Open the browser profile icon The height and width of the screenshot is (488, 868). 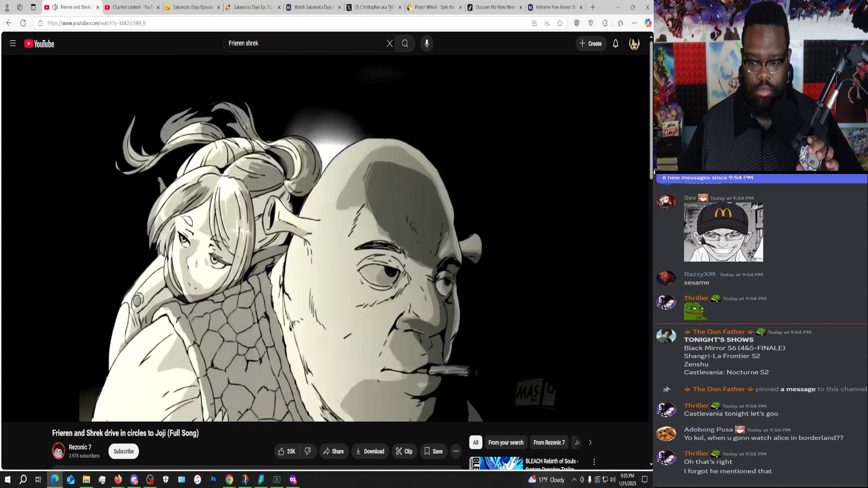click(x=7, y=7)
